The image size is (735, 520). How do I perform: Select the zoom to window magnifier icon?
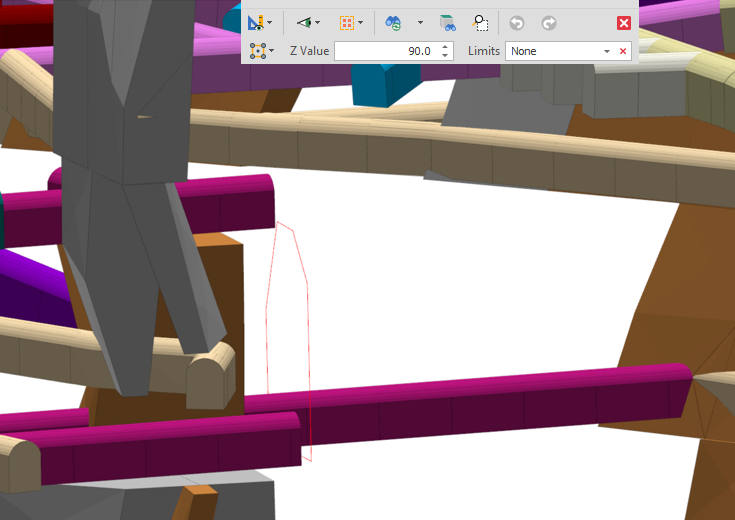tap(480, 23)
